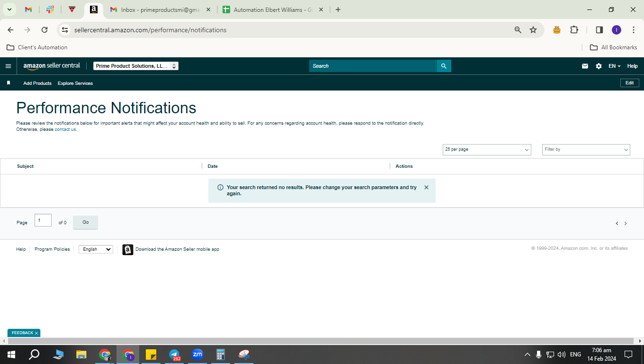Click the horizontal scrollbar
644x364 pixels.
(321, 341)
